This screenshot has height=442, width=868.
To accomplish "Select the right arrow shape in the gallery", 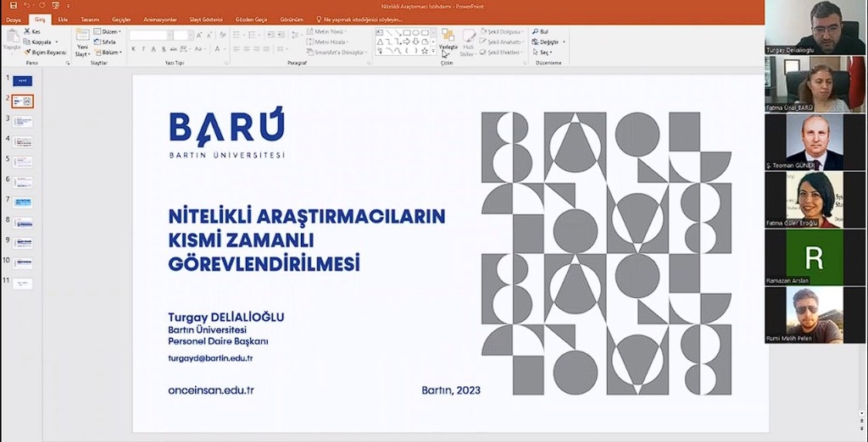I will pos(406,42).
